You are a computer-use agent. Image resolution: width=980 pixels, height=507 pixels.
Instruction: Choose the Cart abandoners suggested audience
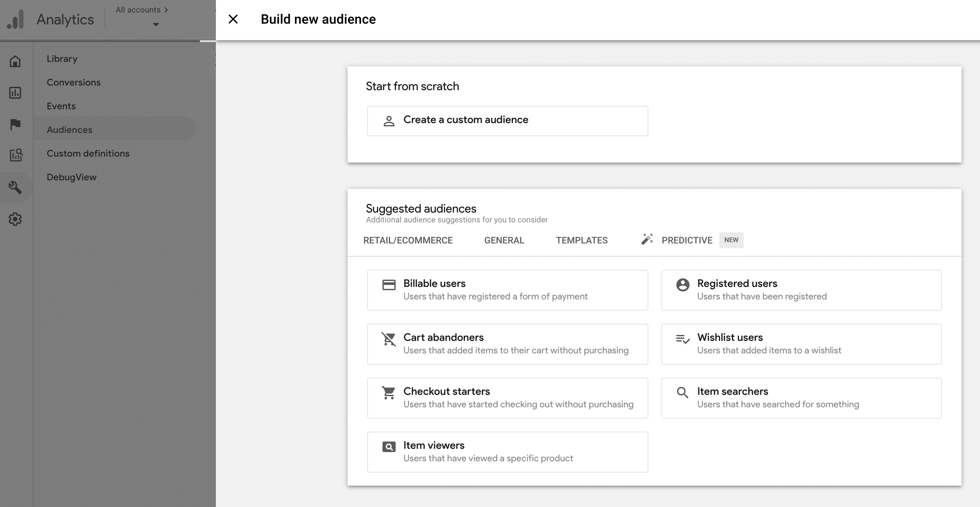coord(507,344)
